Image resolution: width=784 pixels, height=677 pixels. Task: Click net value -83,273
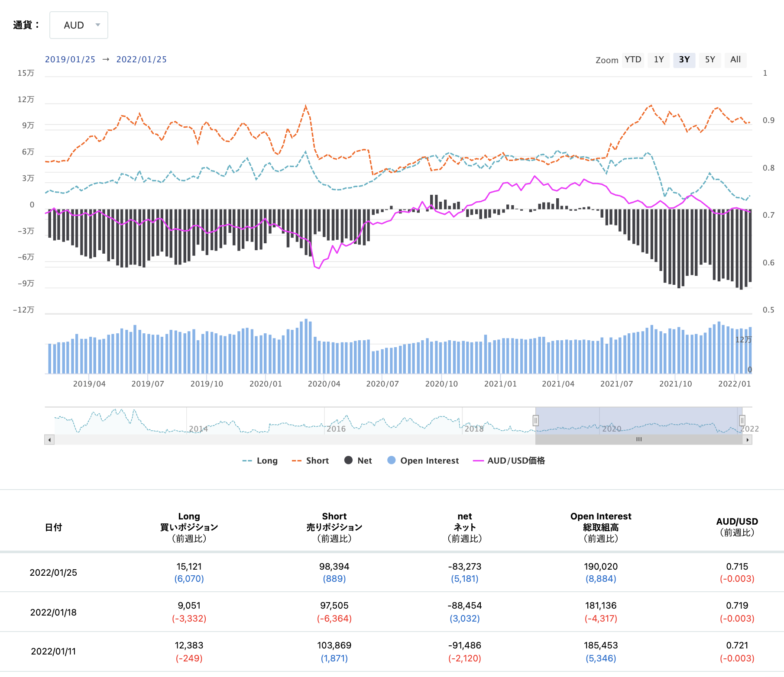coord(465,567)
